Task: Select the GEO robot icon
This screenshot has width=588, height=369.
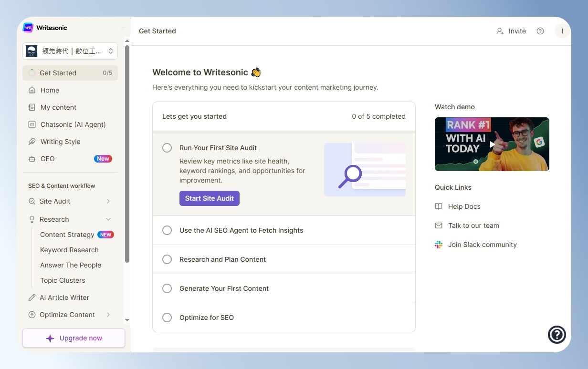Action: [32, 159]
